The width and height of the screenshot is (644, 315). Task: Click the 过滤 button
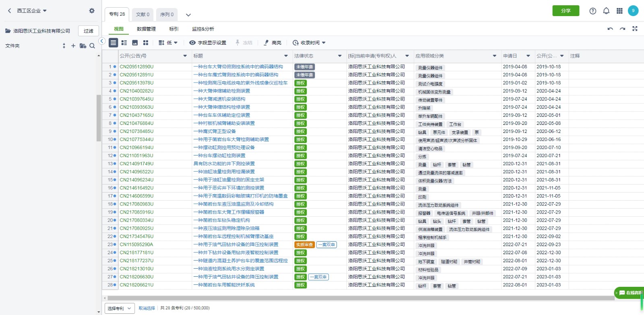pos(89,31)
